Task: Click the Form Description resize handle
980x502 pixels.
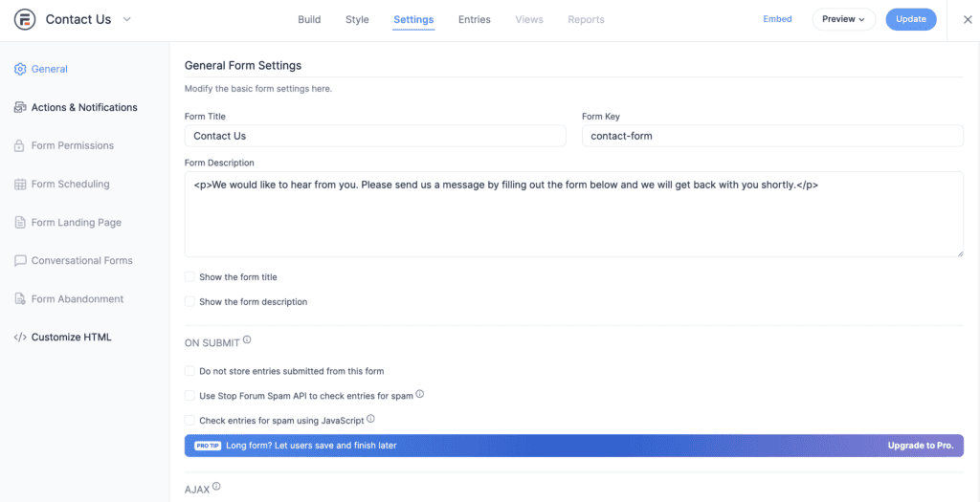Action: tap(959, 252)
